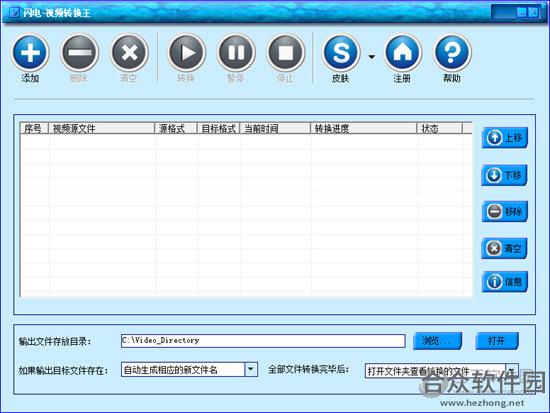Click the Add (添加) plus icon

pos(30,53)
